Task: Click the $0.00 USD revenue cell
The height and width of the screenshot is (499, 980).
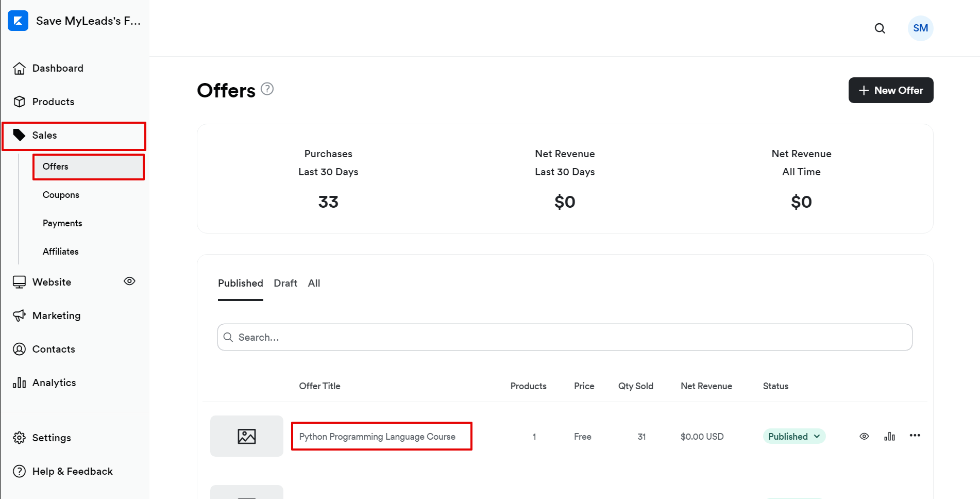Action: point(702,437)
